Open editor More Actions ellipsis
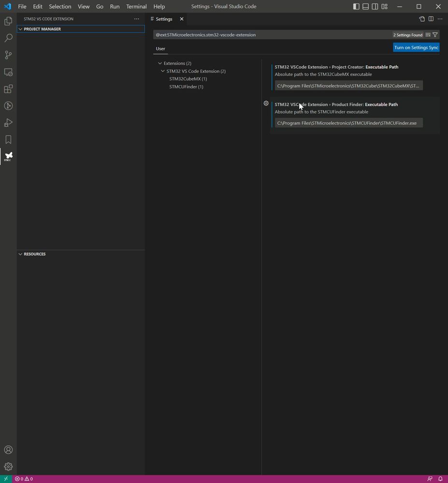 point(440,19)
